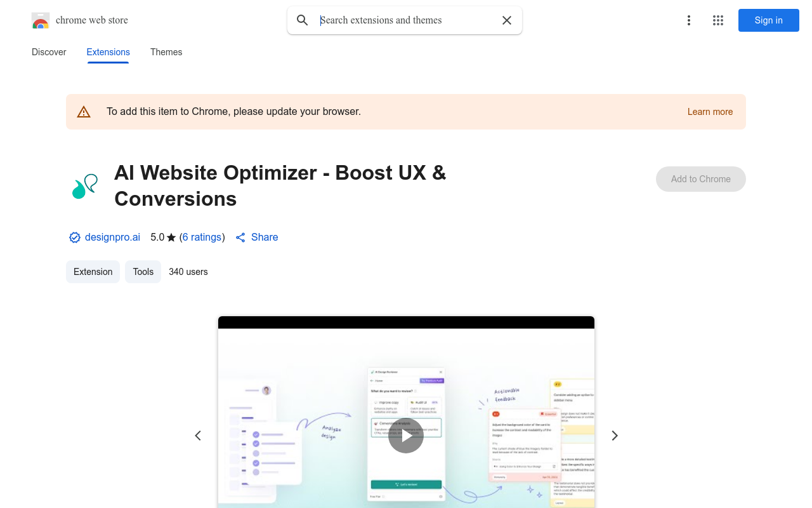Focus the Search extensions and themes field
812x508 pixels.
[406, 20]
